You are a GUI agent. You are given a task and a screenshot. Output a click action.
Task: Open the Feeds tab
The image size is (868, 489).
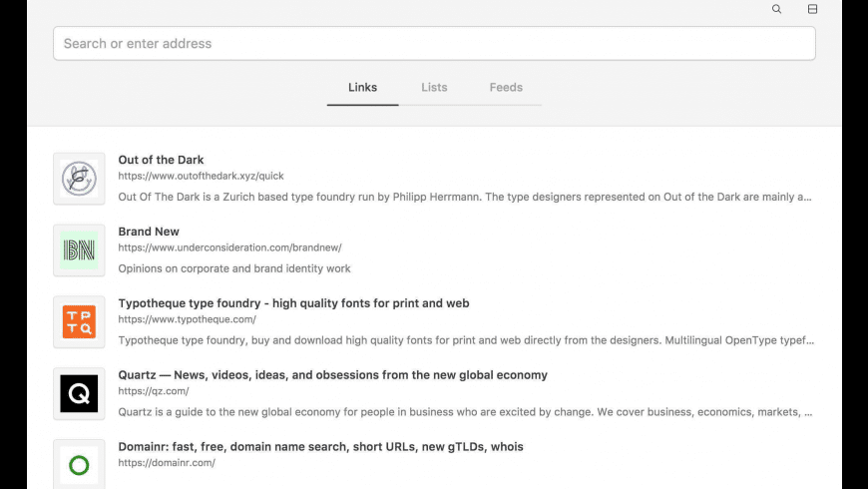pyautogui.click(x=506, y=88)
